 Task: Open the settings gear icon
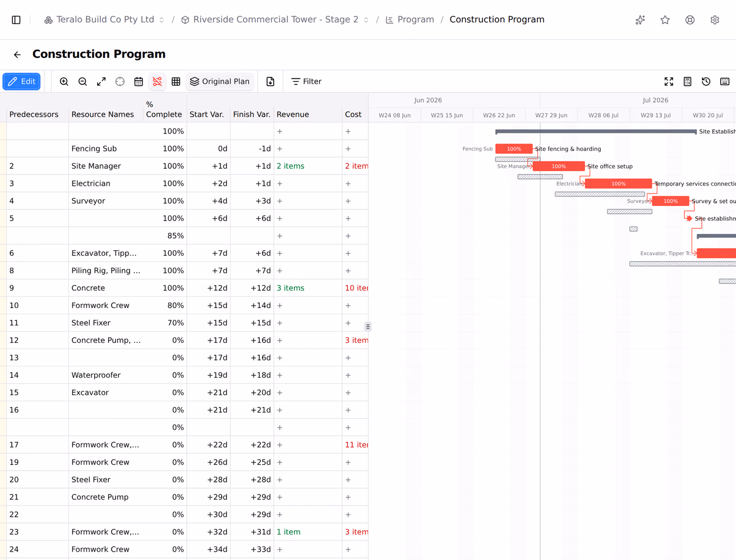coord(715,20)
